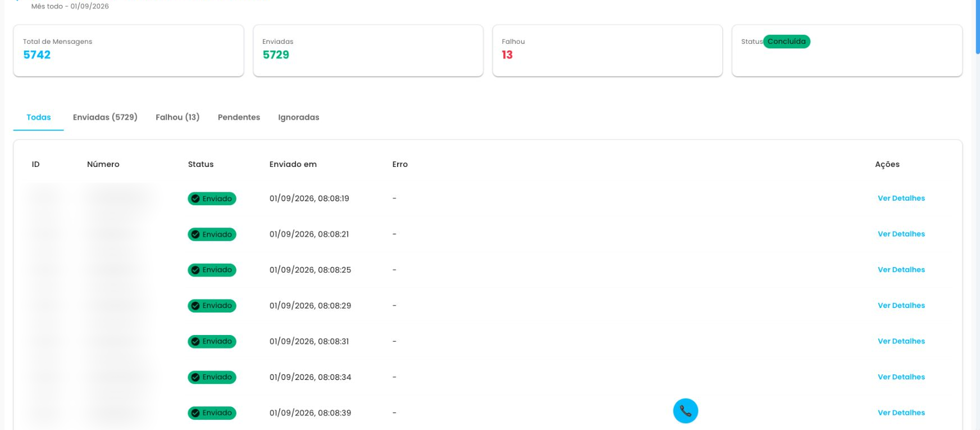Click the Total de Mensagens value 5742
Screen dimensions: 980x430
tap(37, 55)
